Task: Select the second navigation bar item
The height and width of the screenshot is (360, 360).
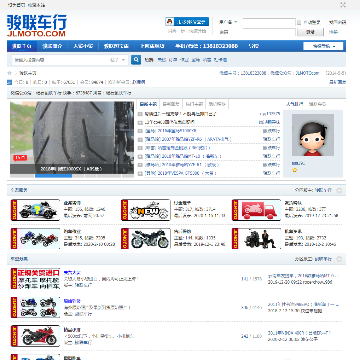Action: (52, 46)
